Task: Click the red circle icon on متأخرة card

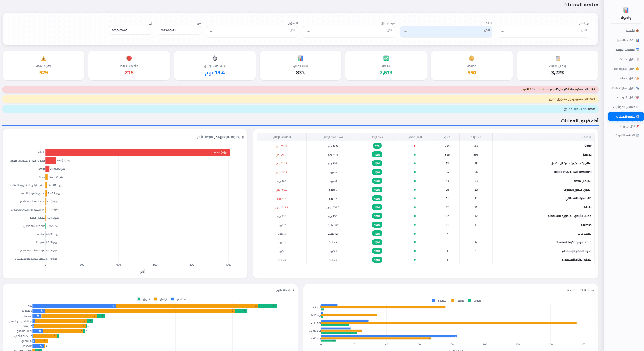Action: point(129,58)
